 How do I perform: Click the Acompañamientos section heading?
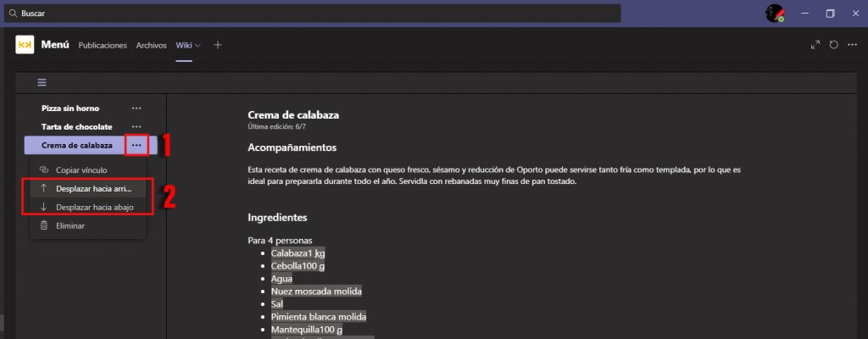click(292, 148)
